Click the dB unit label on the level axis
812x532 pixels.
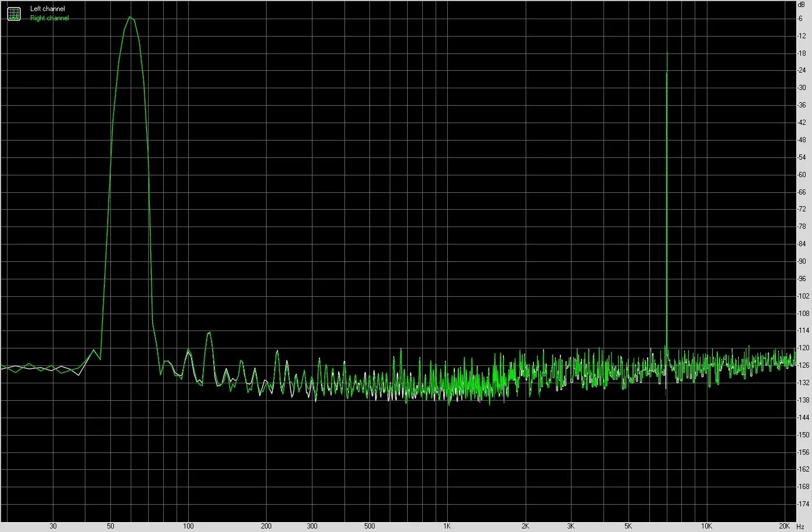pos(802,4)
